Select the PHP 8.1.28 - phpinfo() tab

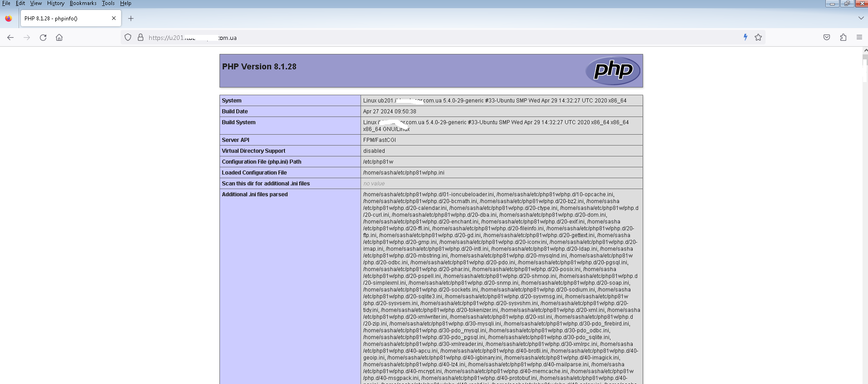coord(63,19)
